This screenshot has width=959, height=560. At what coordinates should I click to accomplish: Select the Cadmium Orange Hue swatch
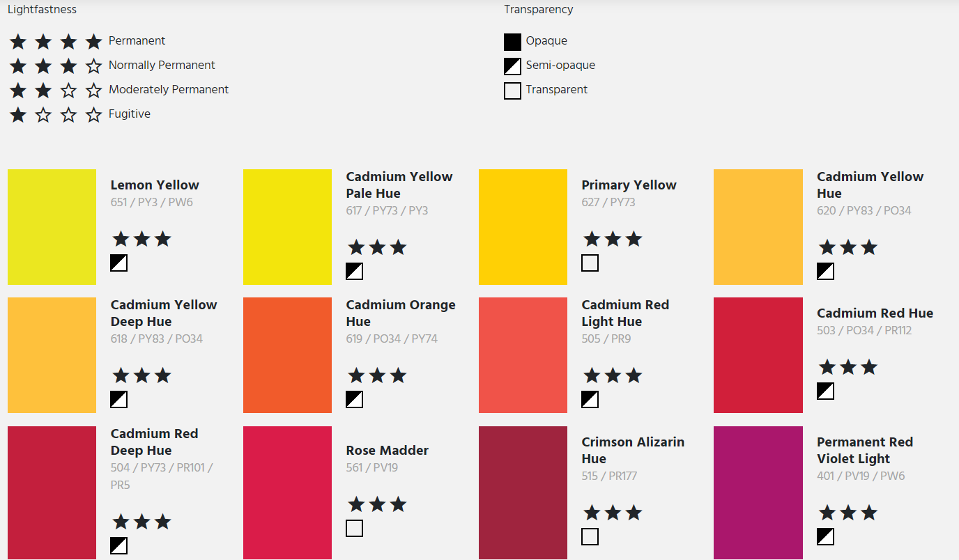pos(287,355)
